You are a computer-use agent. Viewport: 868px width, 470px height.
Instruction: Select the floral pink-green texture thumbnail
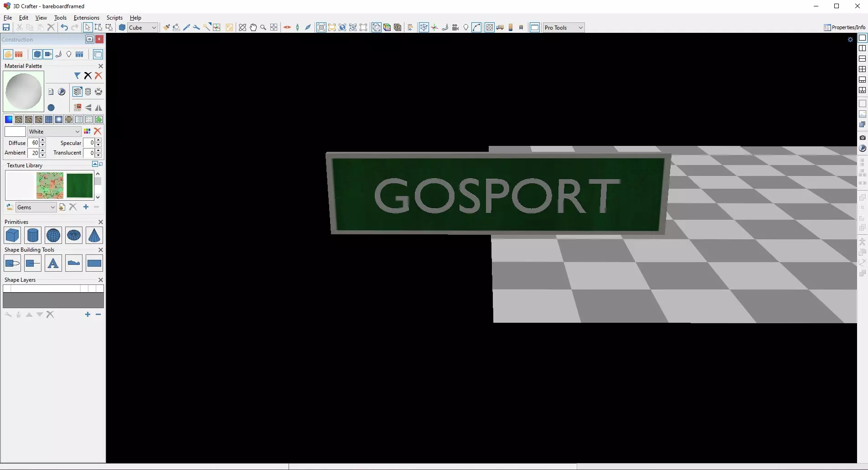click(x=50, y=186)
